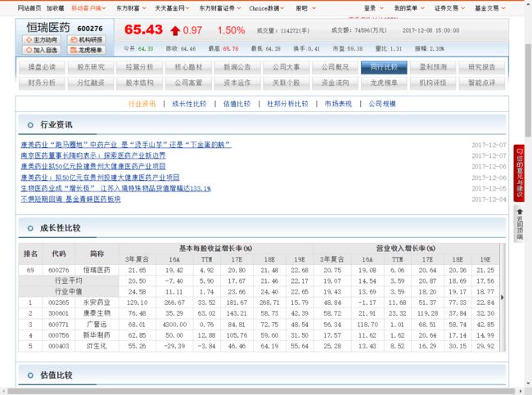Go to 网站首页 link
The height and width of the screenshot is (395, 532).
[x=29, y=8]
